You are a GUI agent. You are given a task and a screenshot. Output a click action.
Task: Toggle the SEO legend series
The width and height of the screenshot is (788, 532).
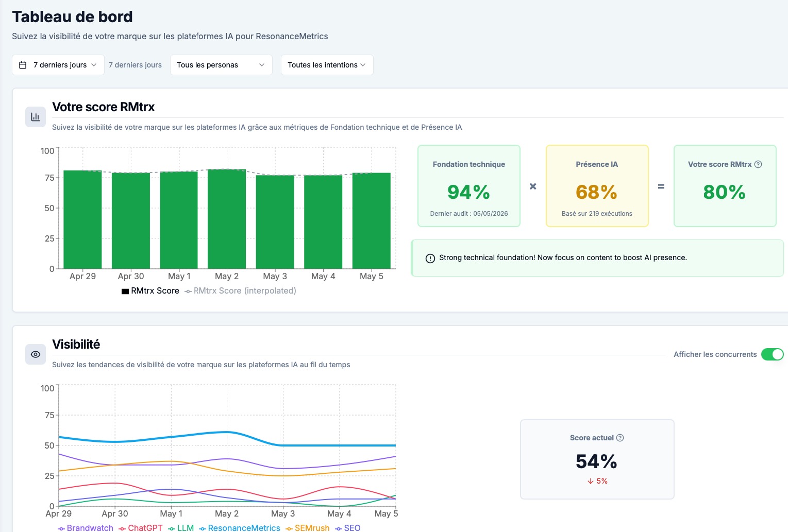(x=348, y=528)
